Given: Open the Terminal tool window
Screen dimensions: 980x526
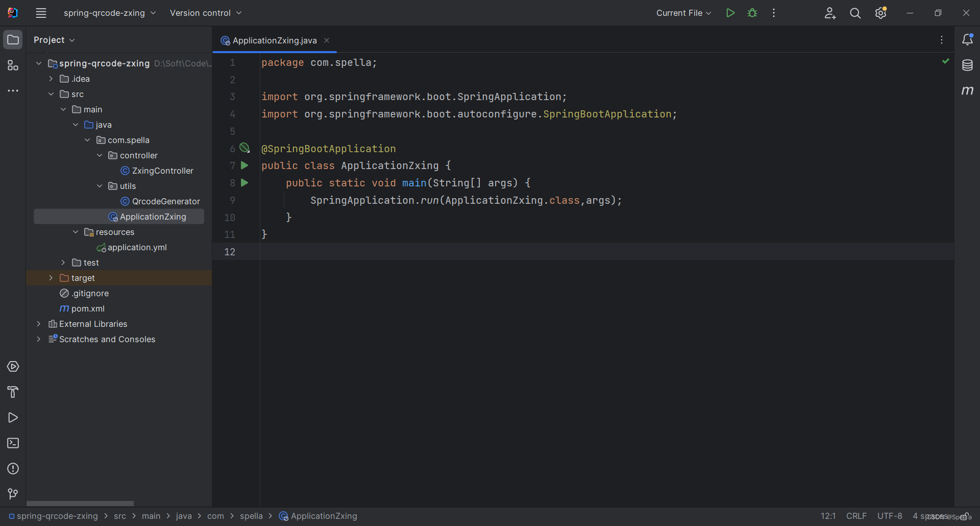Looking at the screenshot, I should pyautogui.click(x=13, y=443).
